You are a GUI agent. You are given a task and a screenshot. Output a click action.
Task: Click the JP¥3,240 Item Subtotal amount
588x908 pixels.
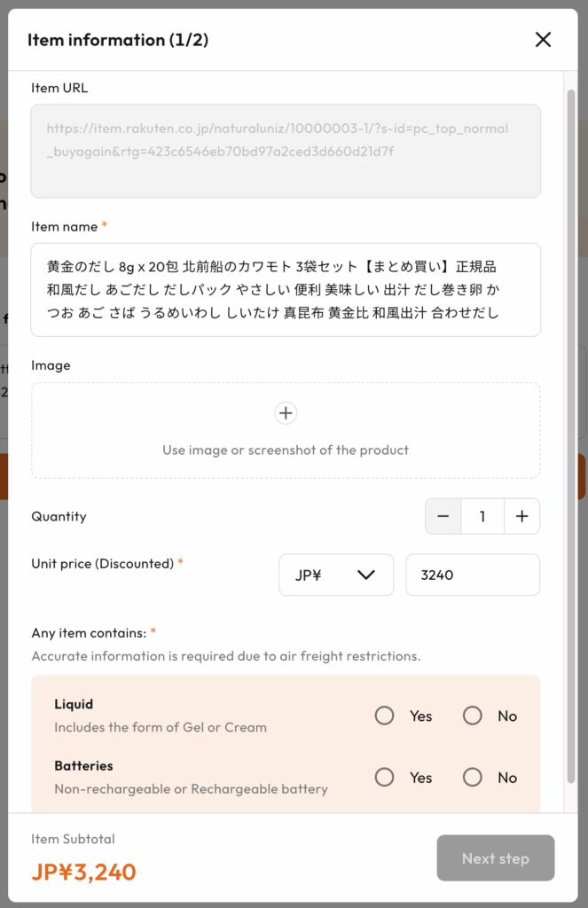(x=84, y=872)
